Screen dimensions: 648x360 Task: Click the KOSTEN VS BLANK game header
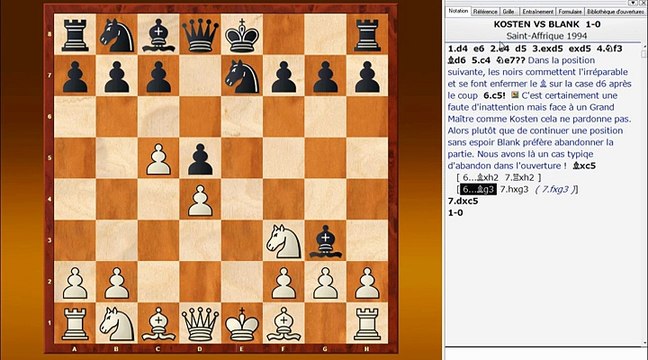(547, 24)
